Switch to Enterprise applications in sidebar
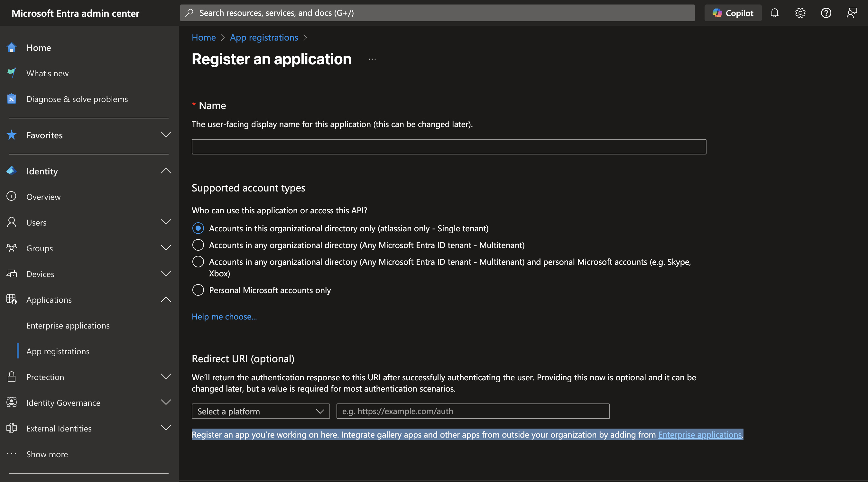This screenshot has width=868, height=482. point(68,325)
